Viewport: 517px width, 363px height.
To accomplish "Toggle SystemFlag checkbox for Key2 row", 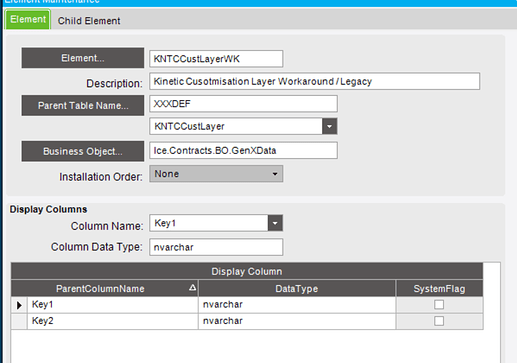I will point(439,321).
